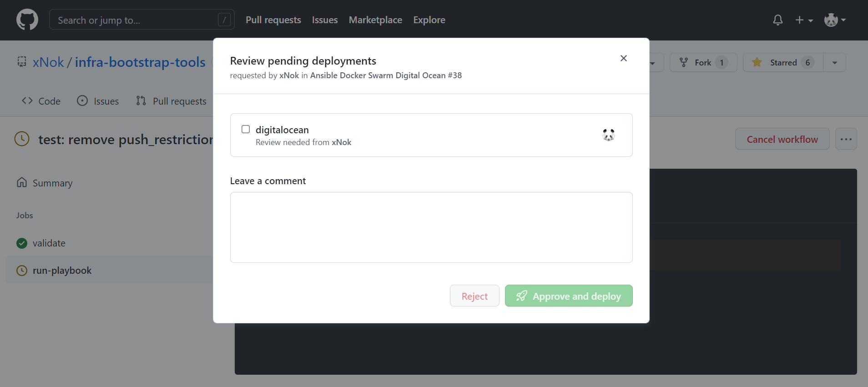The width and height of the screenshot is (868, 387).
Task: Click the rocket icon on Approve button
Action: tap(522, 296)
